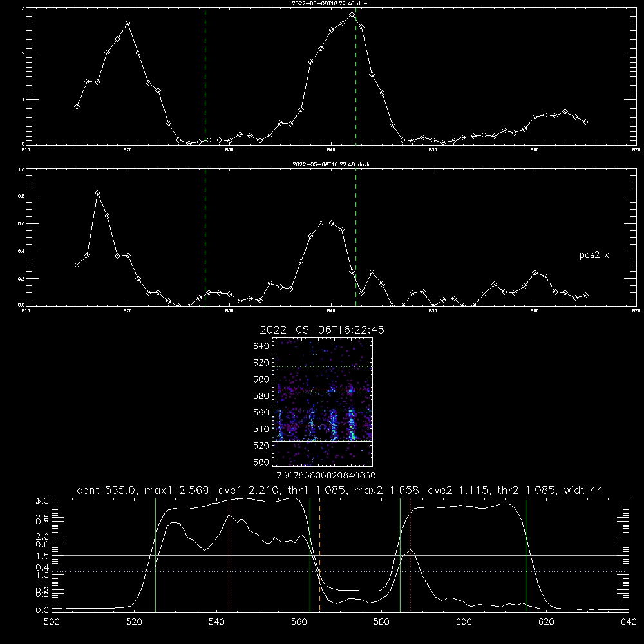Click the '540' x-axis label of bottom plot

216,622
